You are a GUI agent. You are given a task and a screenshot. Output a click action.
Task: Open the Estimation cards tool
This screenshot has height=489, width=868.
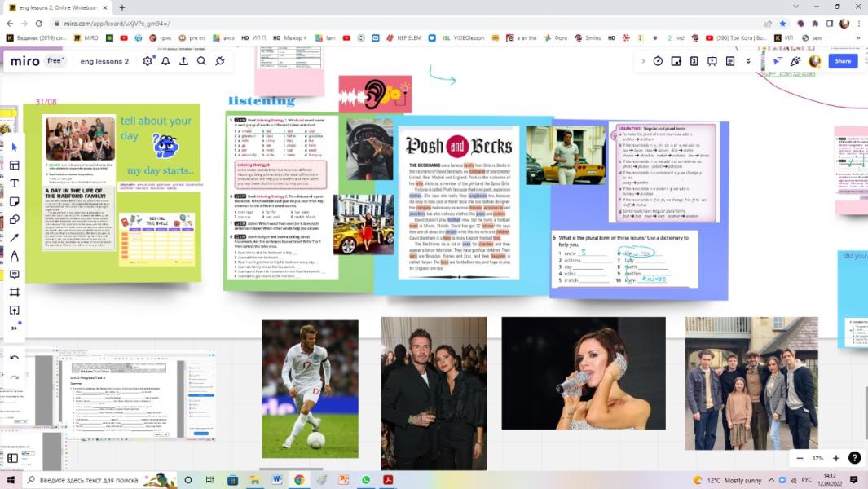coord(694,61)
